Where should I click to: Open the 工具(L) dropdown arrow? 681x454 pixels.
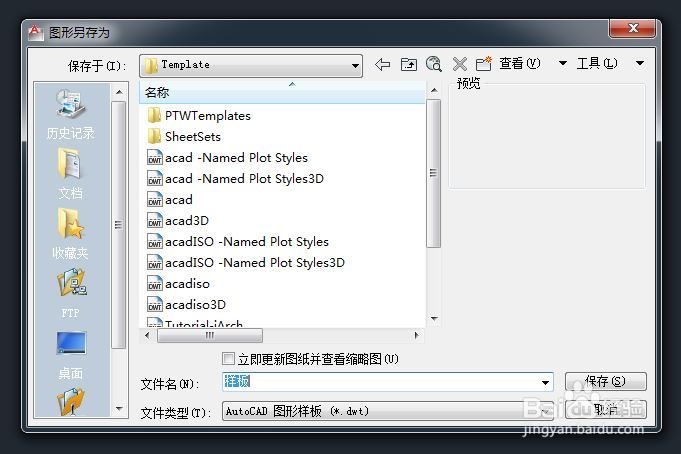tap(639, 63)
